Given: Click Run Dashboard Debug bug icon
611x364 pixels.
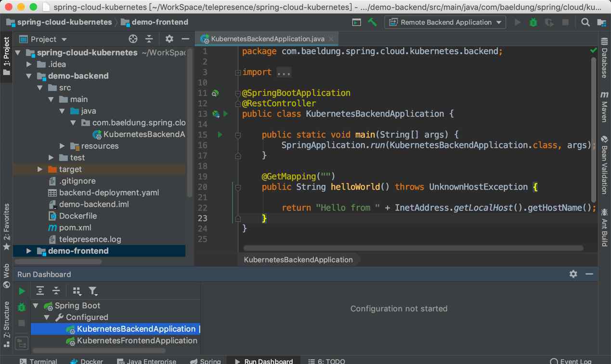Looking at the screenshot, I should (22, 307).
